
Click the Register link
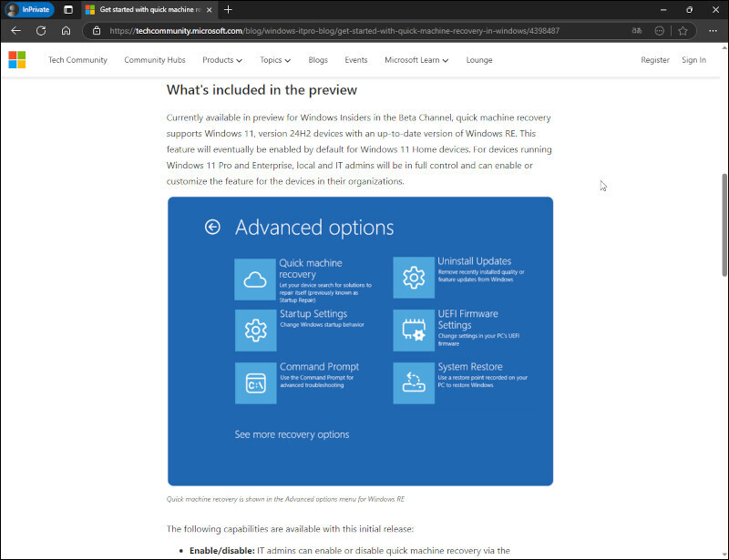click(655, 60)
